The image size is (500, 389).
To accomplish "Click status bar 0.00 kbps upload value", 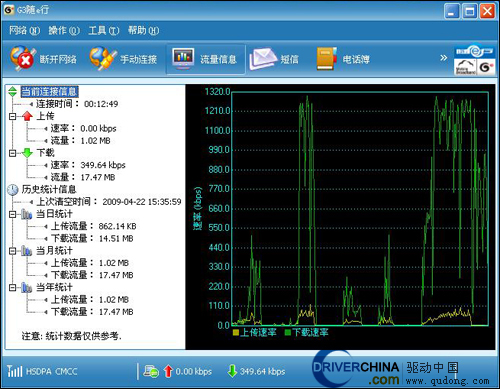I will (x=194, y=371).
